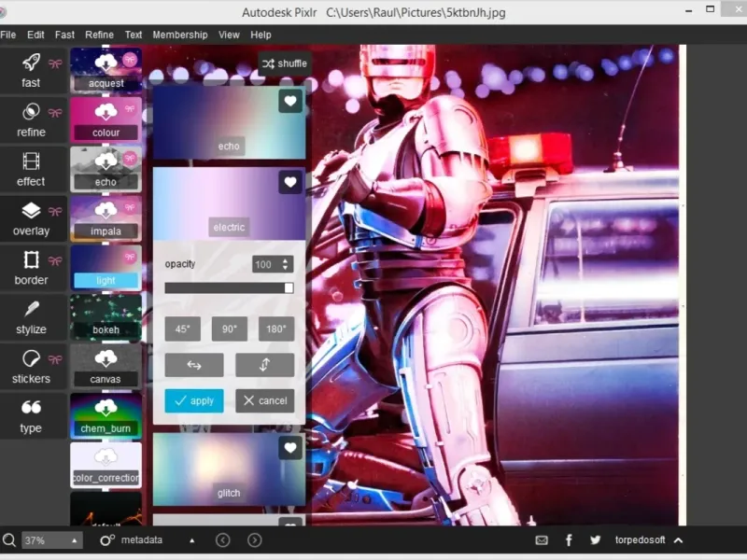
Task: Open the border tool
Action: click(31, 261)
